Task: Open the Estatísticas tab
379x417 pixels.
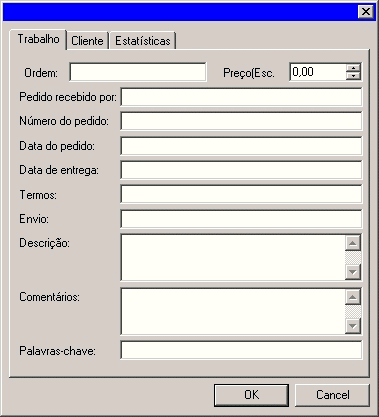Action: pos(143,41)
